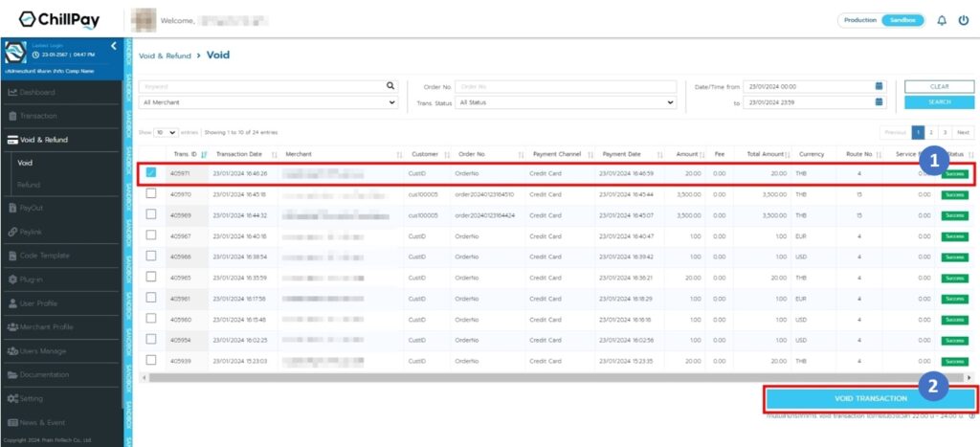
Task: Click the ChillPay logo
Action: tap(58, 20)
